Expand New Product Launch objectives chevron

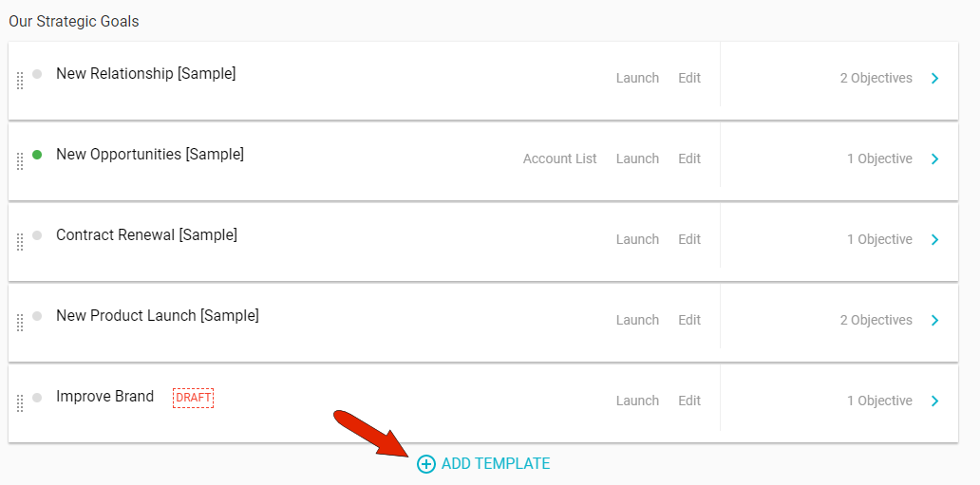pyautogui.click(x=935, y=320)
